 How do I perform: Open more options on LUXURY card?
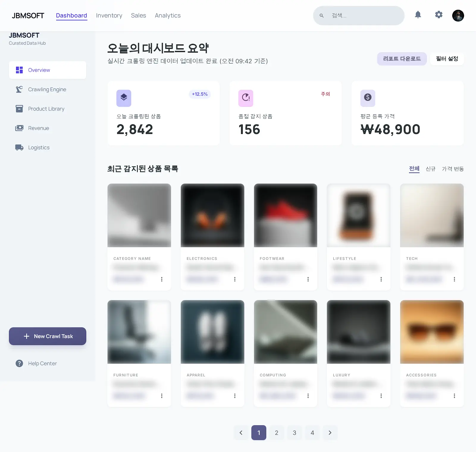pos(381,396)
